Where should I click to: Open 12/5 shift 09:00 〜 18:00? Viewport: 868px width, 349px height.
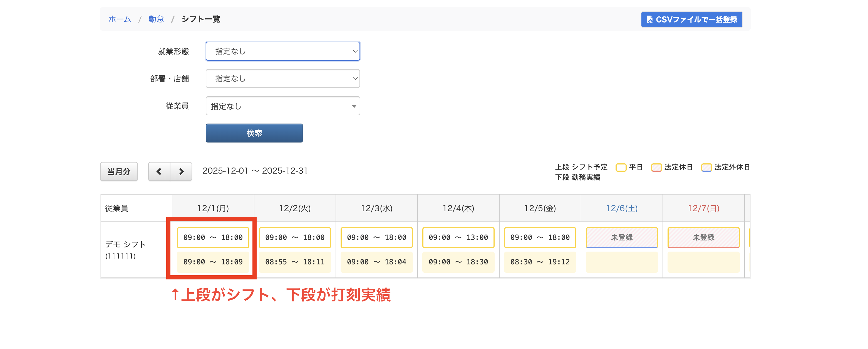click(x=540, y=238)
